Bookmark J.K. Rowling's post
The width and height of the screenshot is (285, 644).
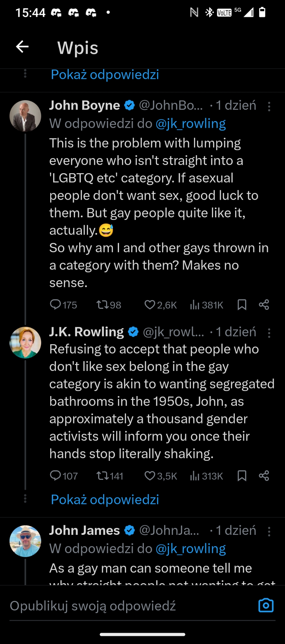coord(242,476)
